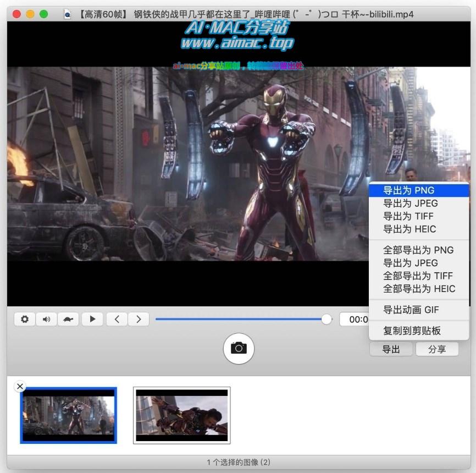Step back one frame with left arrow
Screen dimensions: 476x473
point(117,319)
